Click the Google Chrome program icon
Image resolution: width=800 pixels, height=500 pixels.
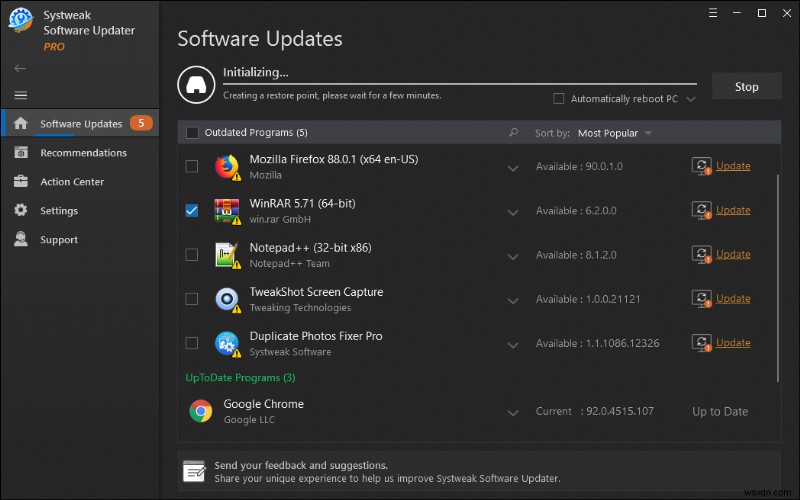pos(201,411)
